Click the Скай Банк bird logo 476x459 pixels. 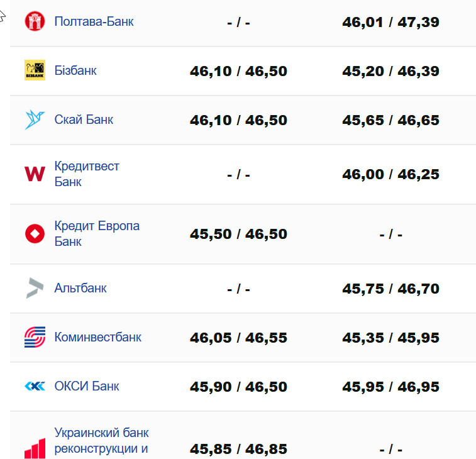[x=35, y=119]
